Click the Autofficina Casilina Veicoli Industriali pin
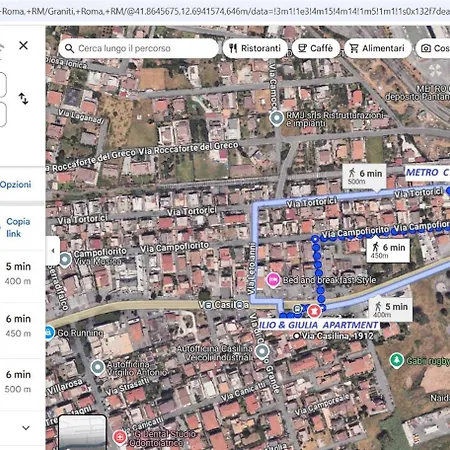The height and width of the screenshot is (450, 450). point(262,351)
